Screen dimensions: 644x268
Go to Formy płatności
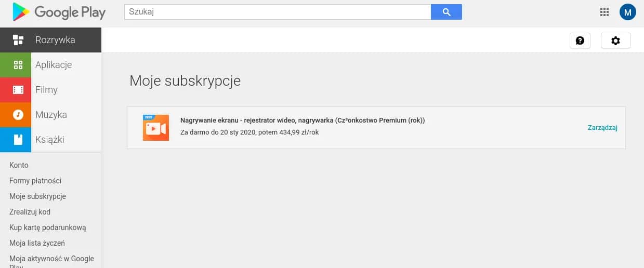click(35, 181)
